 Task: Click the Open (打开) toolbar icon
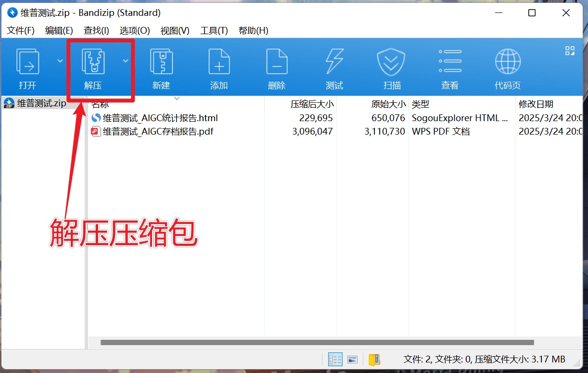coord(27,62)
